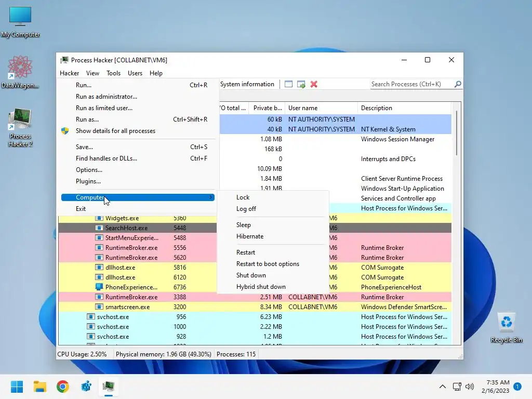
Task: Choose Exit from the Hacker menu
Action: pyautogui.click(x=138, y=209)
